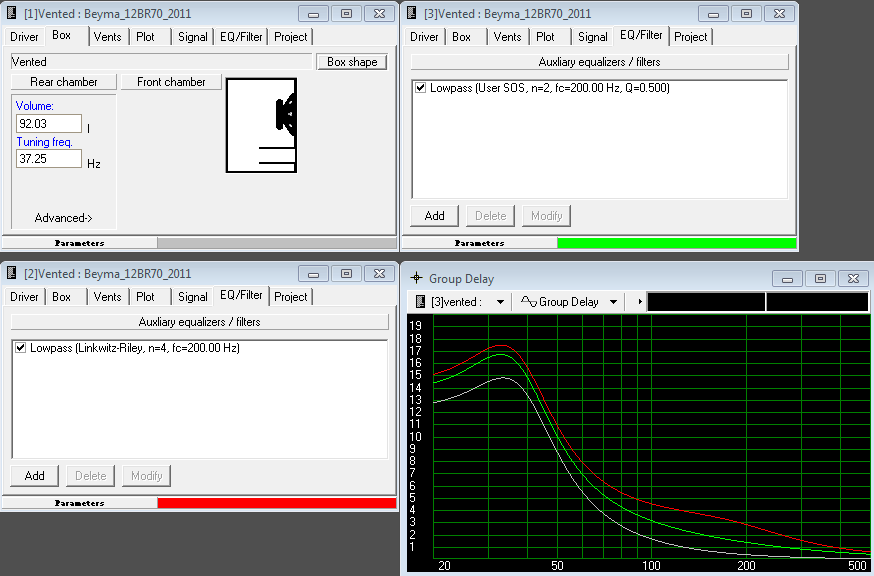874x576 pixels.
Task: Click the Group Delay window crosshair icon
Action: tap(417, 278)
